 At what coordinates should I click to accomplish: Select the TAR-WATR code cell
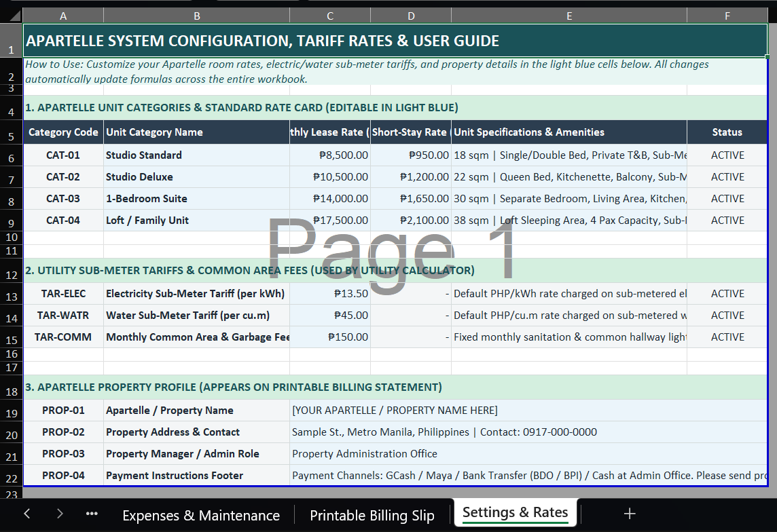point(63,316)
